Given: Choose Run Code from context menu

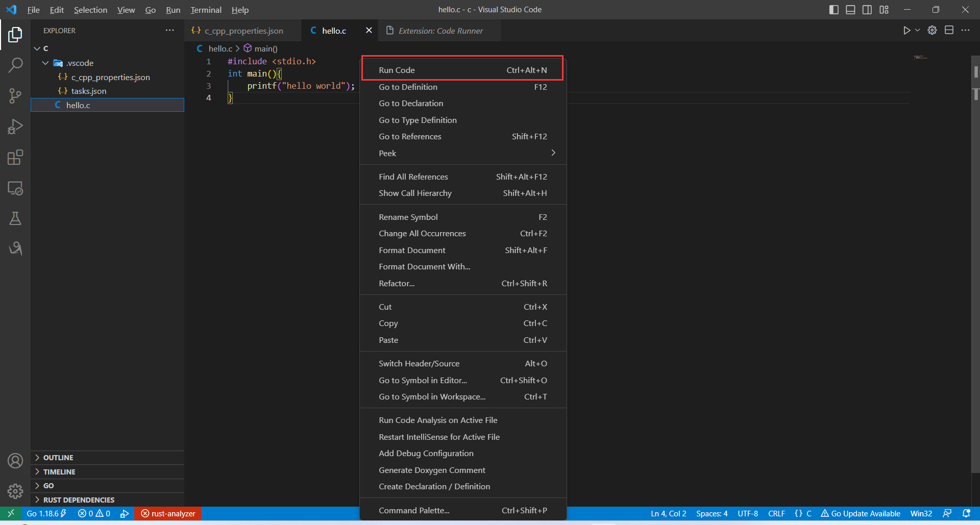Looking at the screenshot, I should point(463,70).
